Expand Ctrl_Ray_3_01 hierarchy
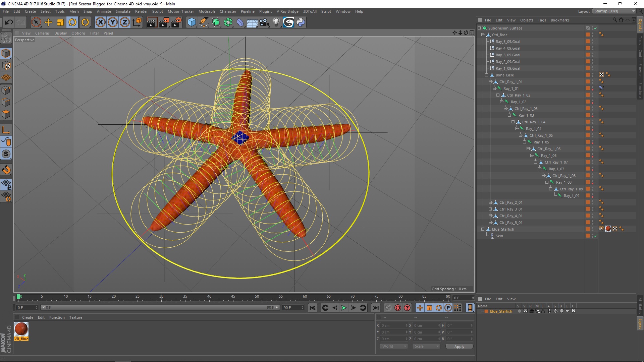The width and height of the screenshot is (644, 362). click(x=490, y=209)
